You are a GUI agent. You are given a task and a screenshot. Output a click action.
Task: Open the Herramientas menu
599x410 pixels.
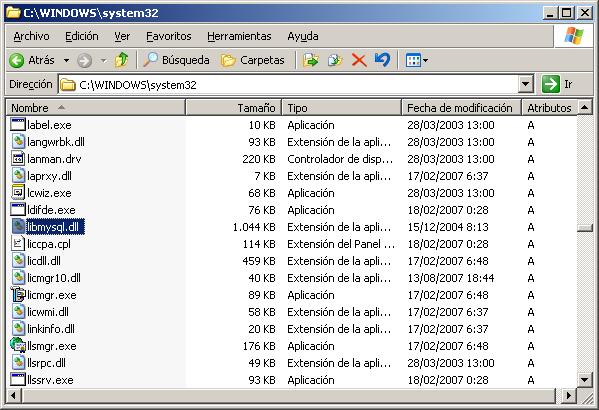tap(239, 36)
